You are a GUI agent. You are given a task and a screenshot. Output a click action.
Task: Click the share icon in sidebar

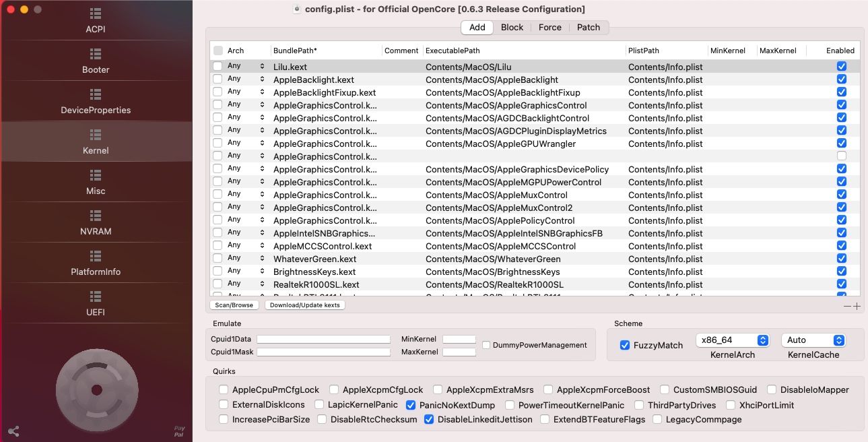pos(13,431)
